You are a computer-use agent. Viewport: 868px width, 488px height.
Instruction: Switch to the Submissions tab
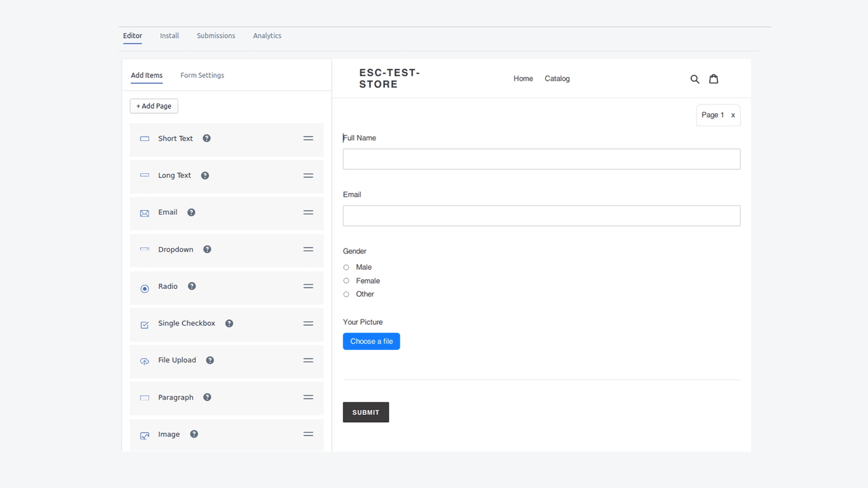(216, 35)
